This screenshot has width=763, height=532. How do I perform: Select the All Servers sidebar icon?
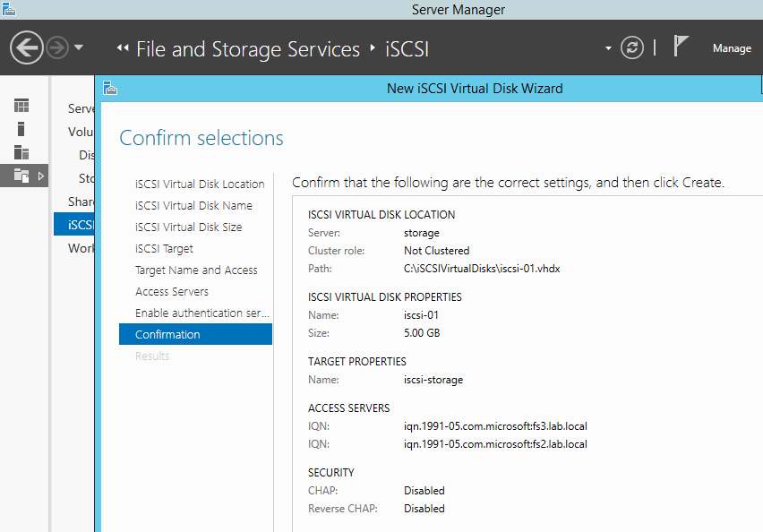tap(21, 152)
